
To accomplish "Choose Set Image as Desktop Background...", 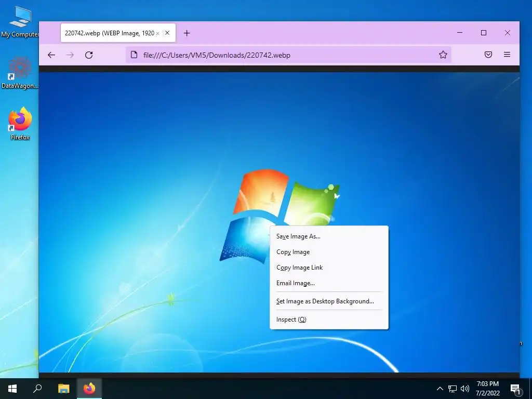I will tap(329, 301).
